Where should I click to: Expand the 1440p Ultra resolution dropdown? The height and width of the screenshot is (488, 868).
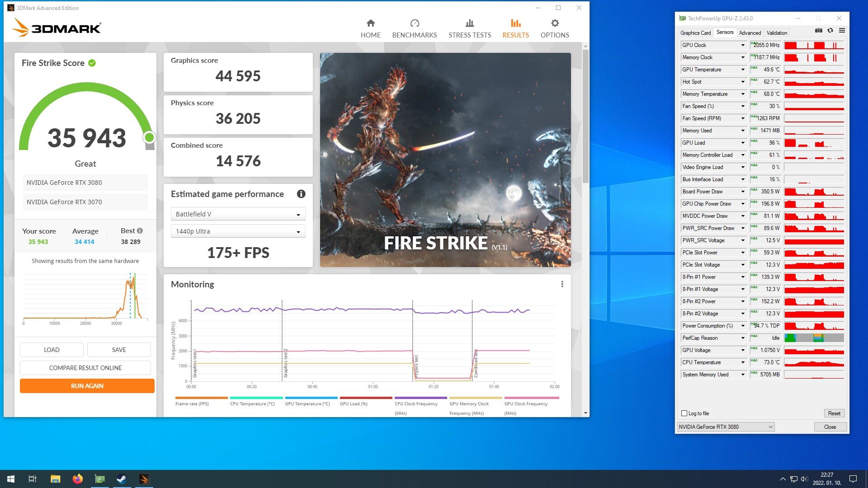click(298, 232)
